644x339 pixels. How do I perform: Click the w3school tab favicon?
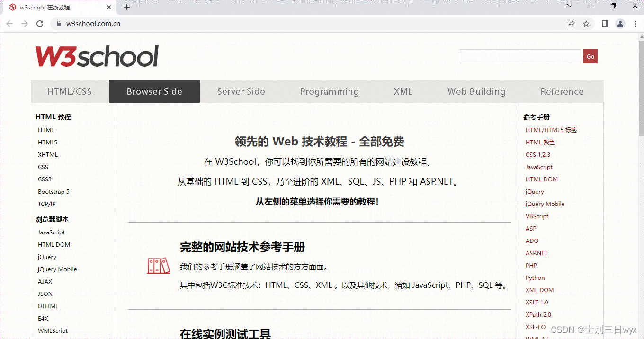pyautogui.click(x=13, y=7)
